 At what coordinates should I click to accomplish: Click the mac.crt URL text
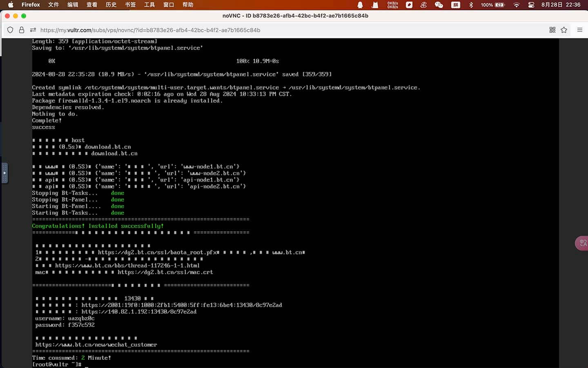click(165, 272)
